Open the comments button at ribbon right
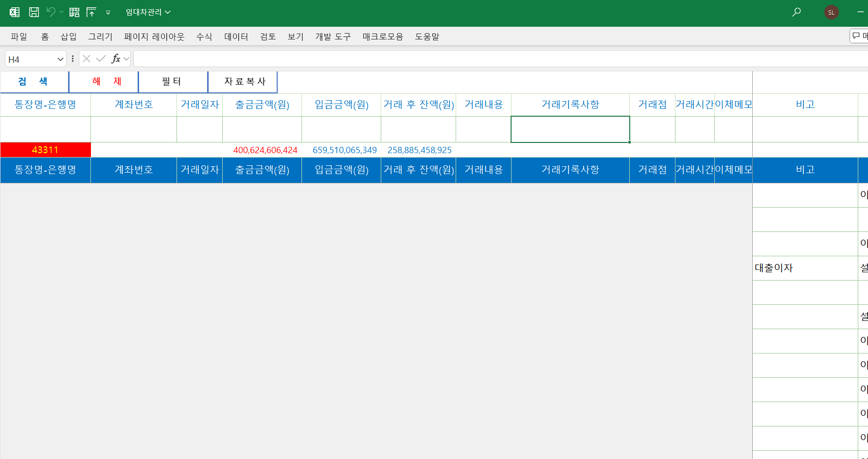The height and width of the screenshot is (459, 868). 859,36
